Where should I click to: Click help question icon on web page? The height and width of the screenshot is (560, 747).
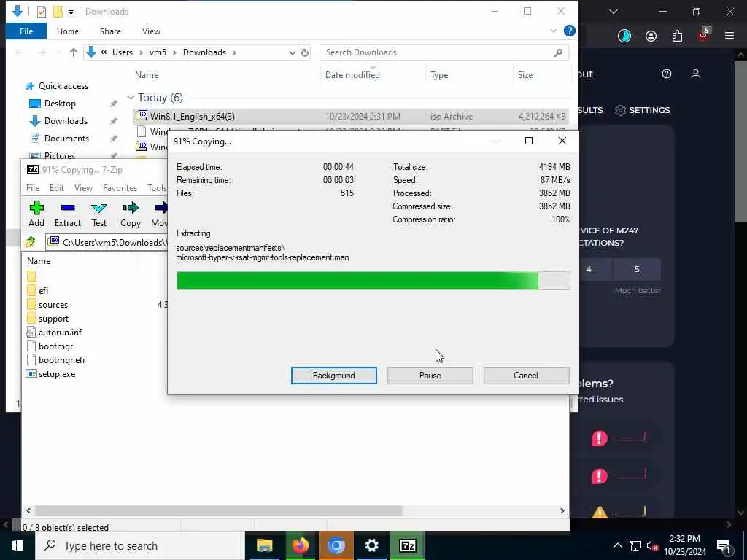pyautogui.click(x=667, y=74)
